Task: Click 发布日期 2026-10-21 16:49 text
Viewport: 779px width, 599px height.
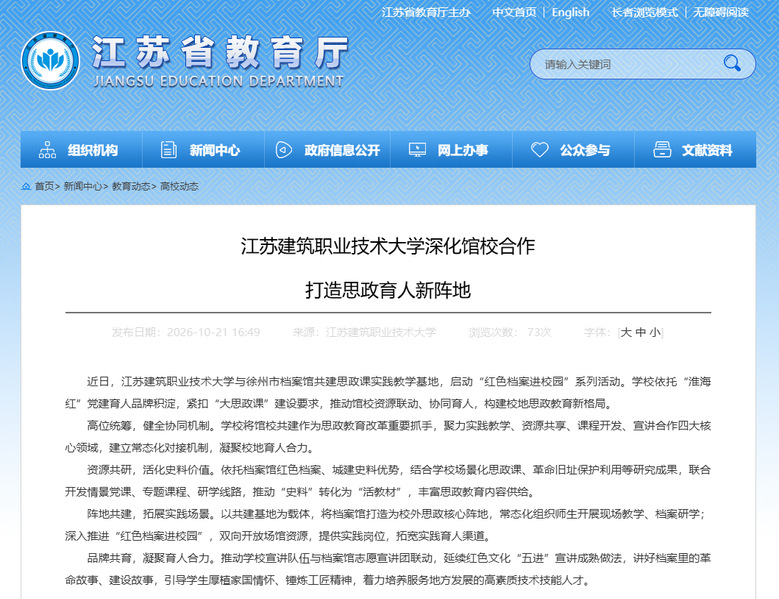Action: tap(186, 332)
